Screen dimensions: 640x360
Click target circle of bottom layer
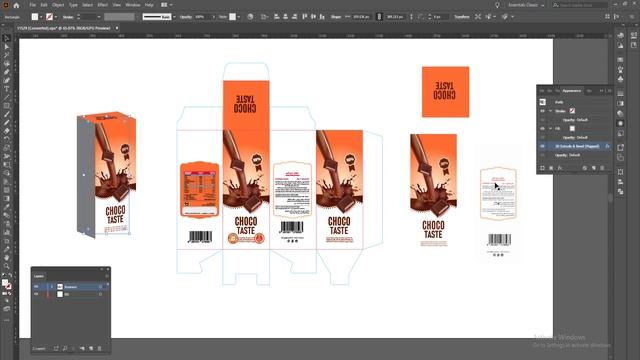100,294
